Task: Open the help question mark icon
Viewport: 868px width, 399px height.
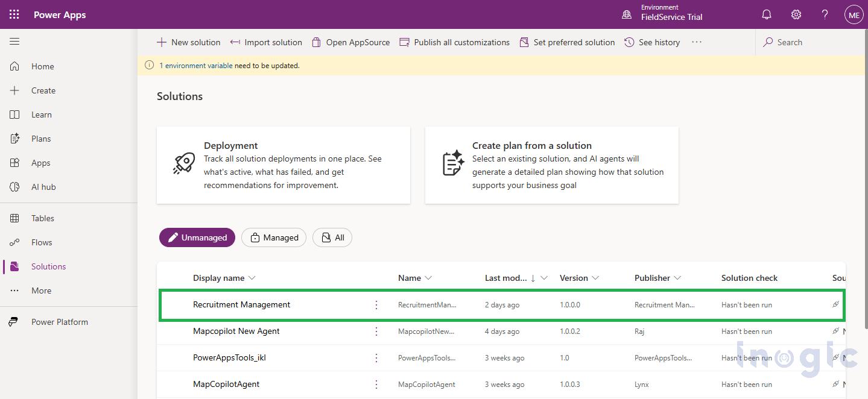Action: (x=825, y=14)
